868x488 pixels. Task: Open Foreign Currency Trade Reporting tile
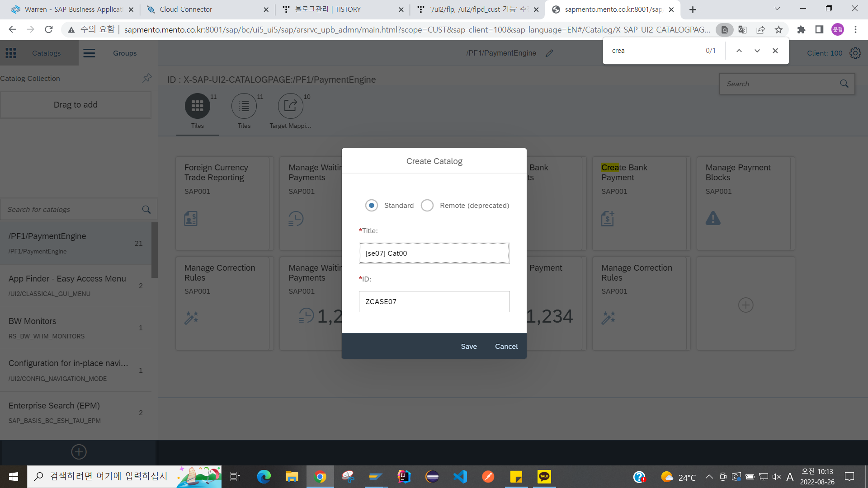[224, 203]
